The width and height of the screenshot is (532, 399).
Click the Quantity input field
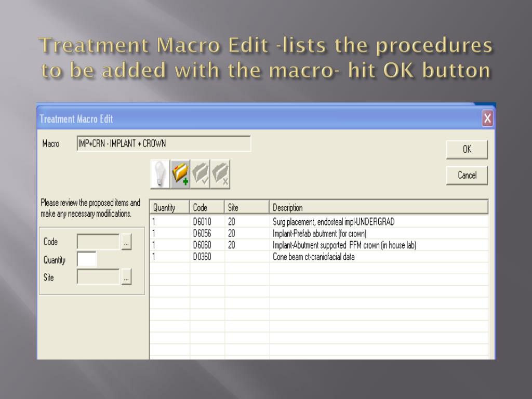[87, 260]
